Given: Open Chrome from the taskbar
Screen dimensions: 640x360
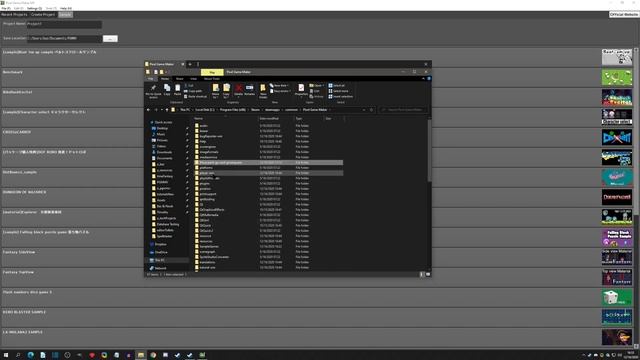Looking at the screenshot, I should 153,355.
